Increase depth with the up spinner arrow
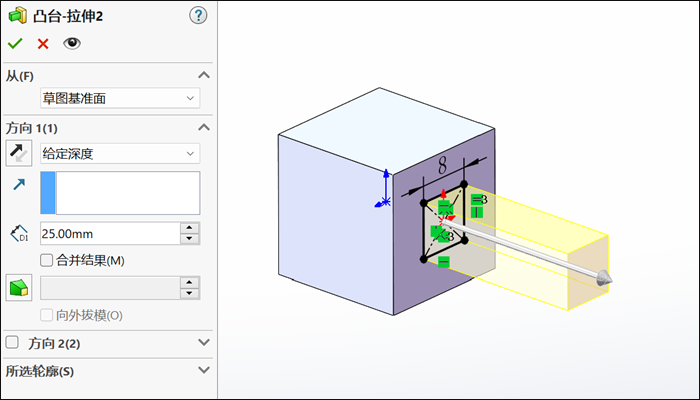This screenshot has height=400, width=700. [190, 228]
